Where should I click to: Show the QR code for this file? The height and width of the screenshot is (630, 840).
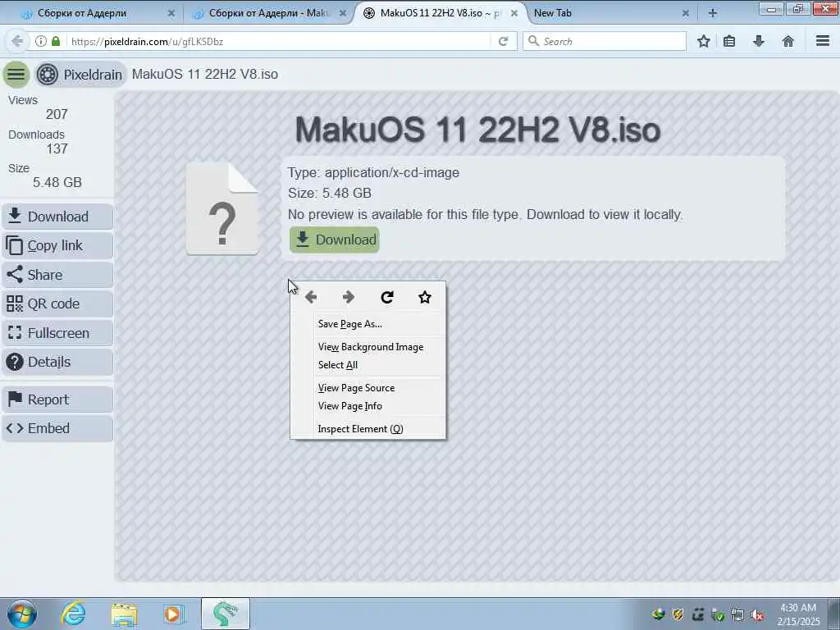point(57,304)
